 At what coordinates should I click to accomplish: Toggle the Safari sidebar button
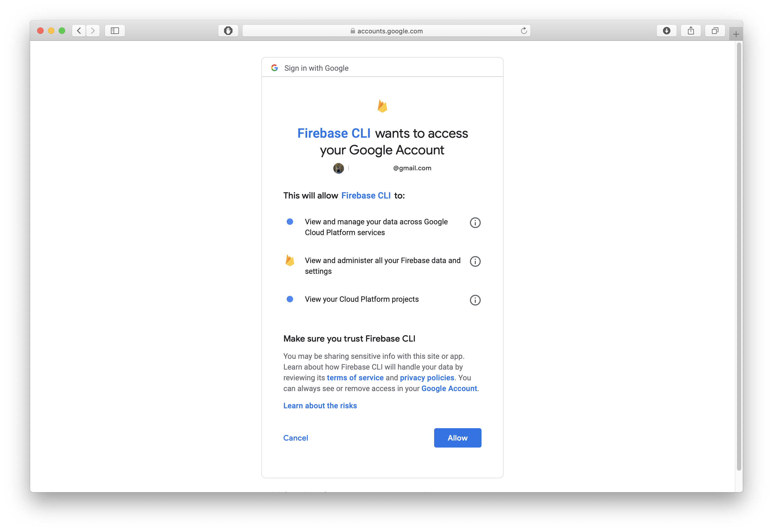115,31
